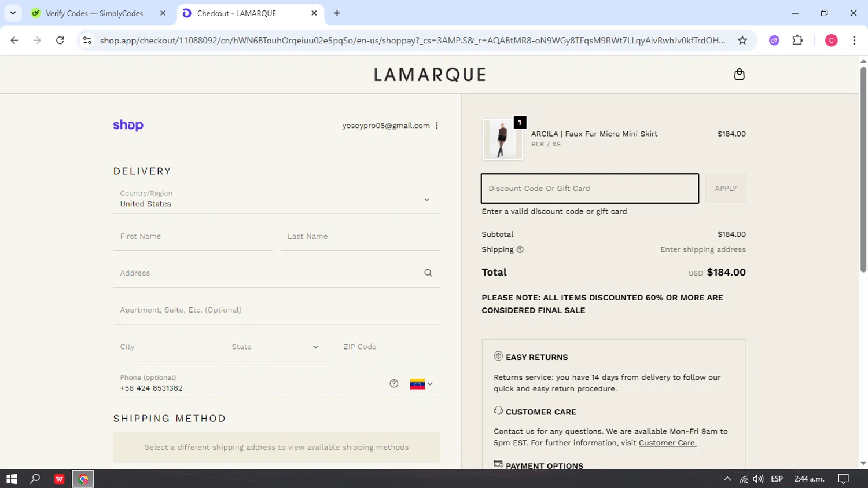Viewport: 868px width, 488px height.
Task: Open the Extensions puzzle icon
Action: (x=797, y=41)
